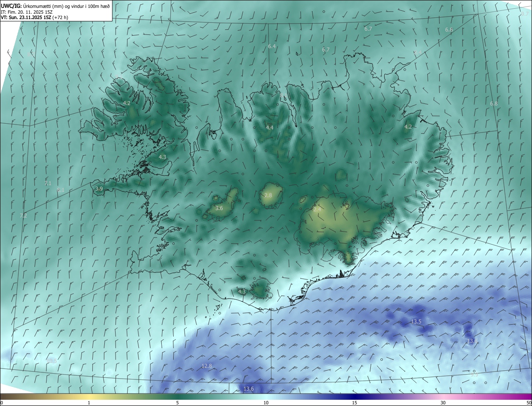532x406 pixels.
Task: Select the 7.2 value label off the west coast
Action: tap(23, 215)
